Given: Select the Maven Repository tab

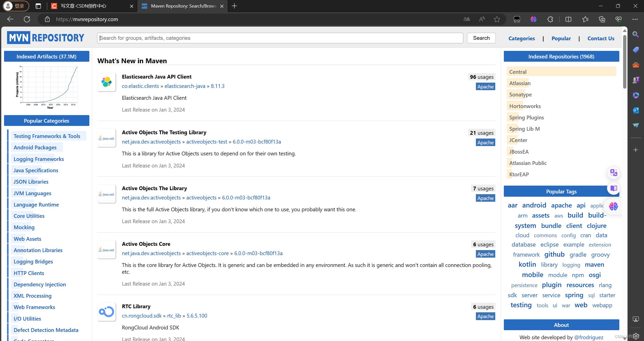Looking at the screenshot, I should (182, 6).
